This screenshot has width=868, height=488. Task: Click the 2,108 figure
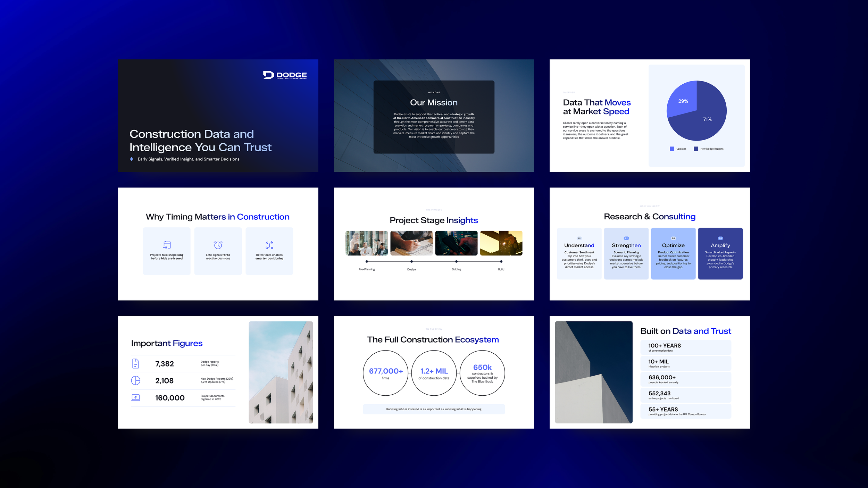pyautogui.click(x=165, y=381)
